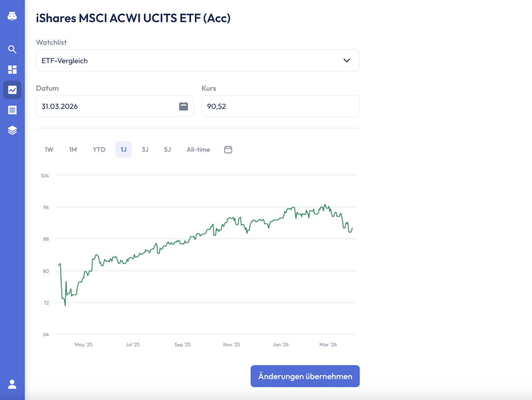Image resolution: width=532 pixels, height=400 pixels.
Task: Select the 3J time range
Action: point(145,150)
